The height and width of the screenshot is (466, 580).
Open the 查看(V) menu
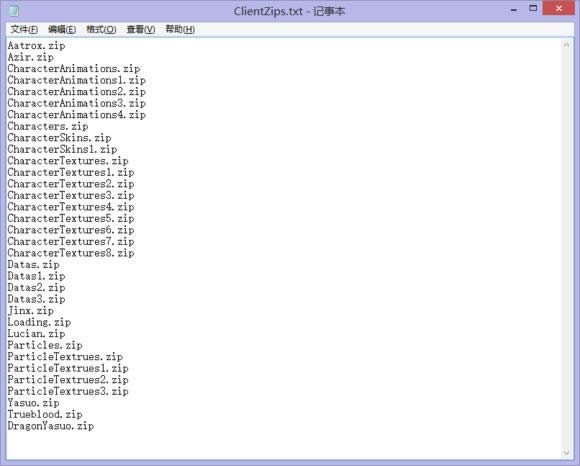pos(141,29)
